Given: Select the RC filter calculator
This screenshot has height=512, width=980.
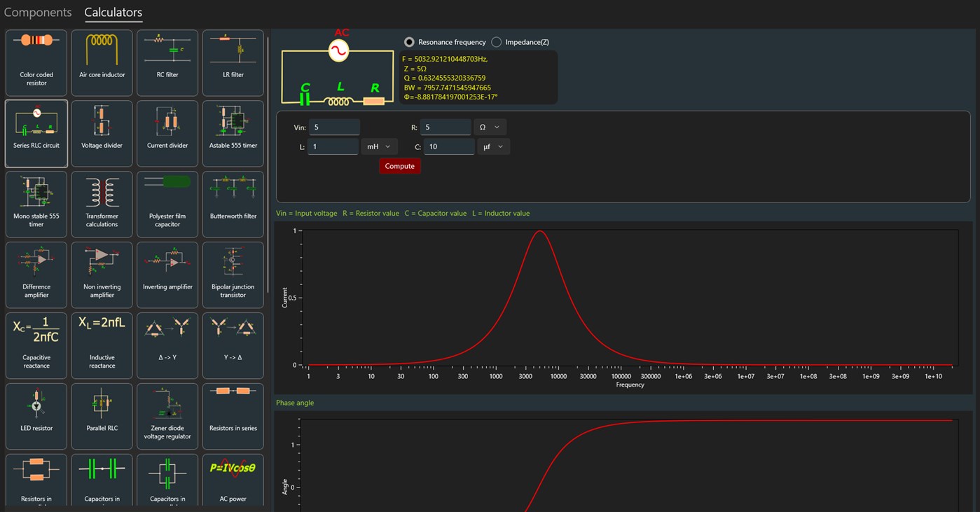Looking at the screenshot, I should [167, 63].
